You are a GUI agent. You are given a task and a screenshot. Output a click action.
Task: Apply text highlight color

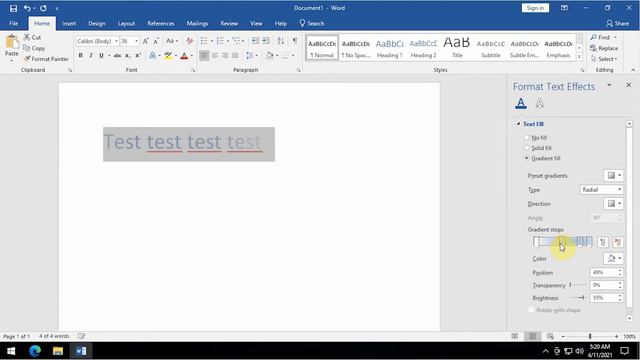click(x=168, y=56)
